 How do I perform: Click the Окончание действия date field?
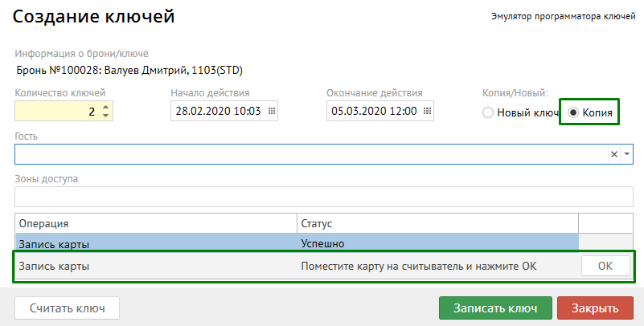tap(374, 111)
